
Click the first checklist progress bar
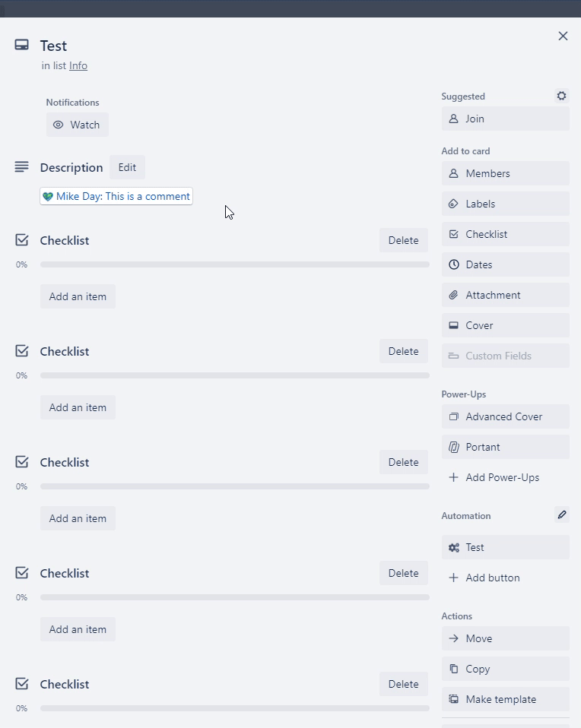click(234, 264)
